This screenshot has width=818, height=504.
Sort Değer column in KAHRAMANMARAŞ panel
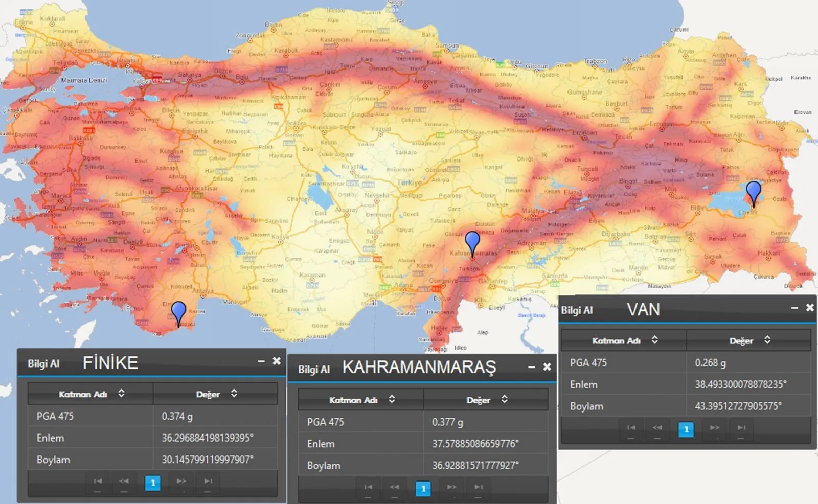tap(504, 400)
